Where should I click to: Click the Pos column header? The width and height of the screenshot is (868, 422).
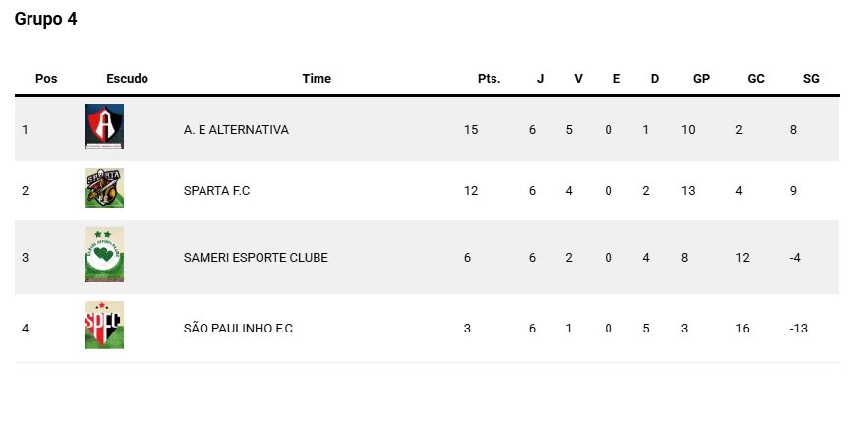46,79
